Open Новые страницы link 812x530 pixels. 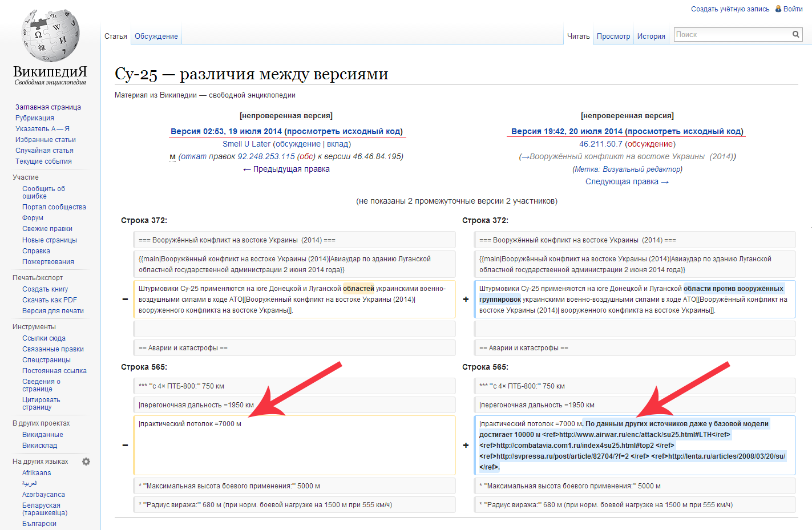click(x=50, y=240)
